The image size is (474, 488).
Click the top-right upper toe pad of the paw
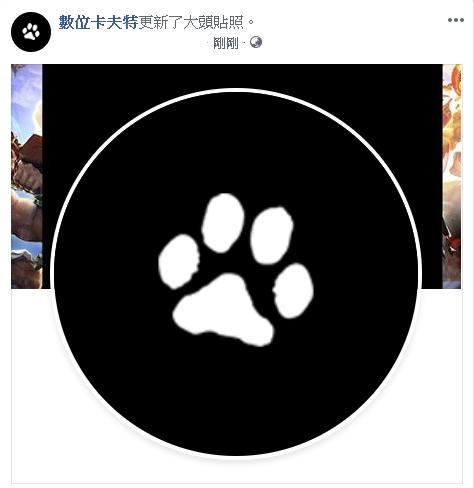click(272, 235)
